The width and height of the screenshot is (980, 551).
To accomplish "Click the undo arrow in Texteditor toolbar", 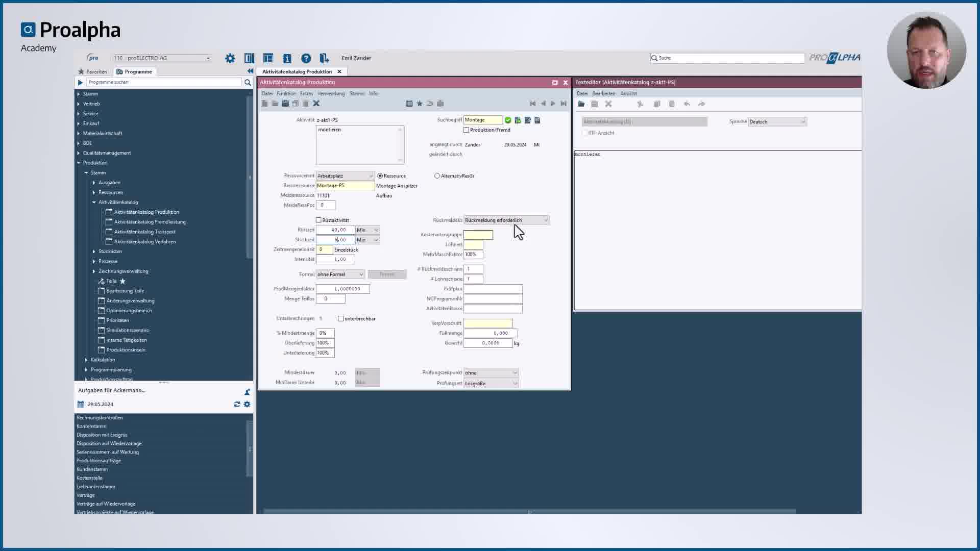I will (687, 104).
